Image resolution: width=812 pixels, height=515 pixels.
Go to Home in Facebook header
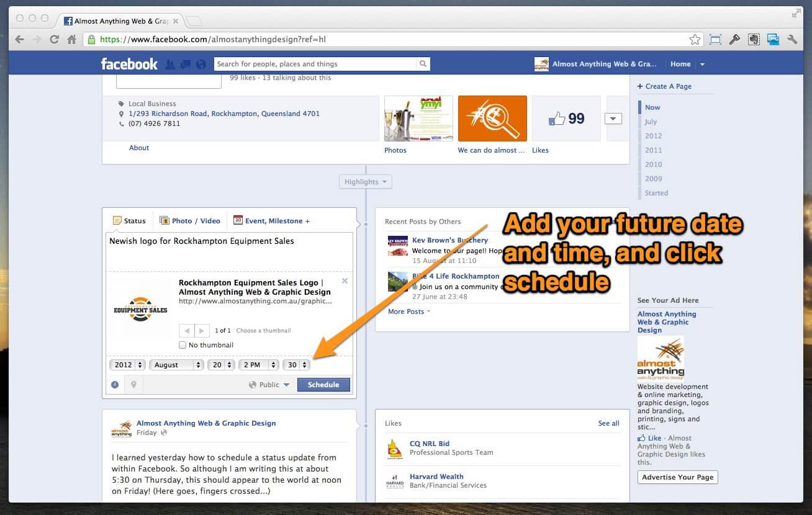click(x=680, y=64)
